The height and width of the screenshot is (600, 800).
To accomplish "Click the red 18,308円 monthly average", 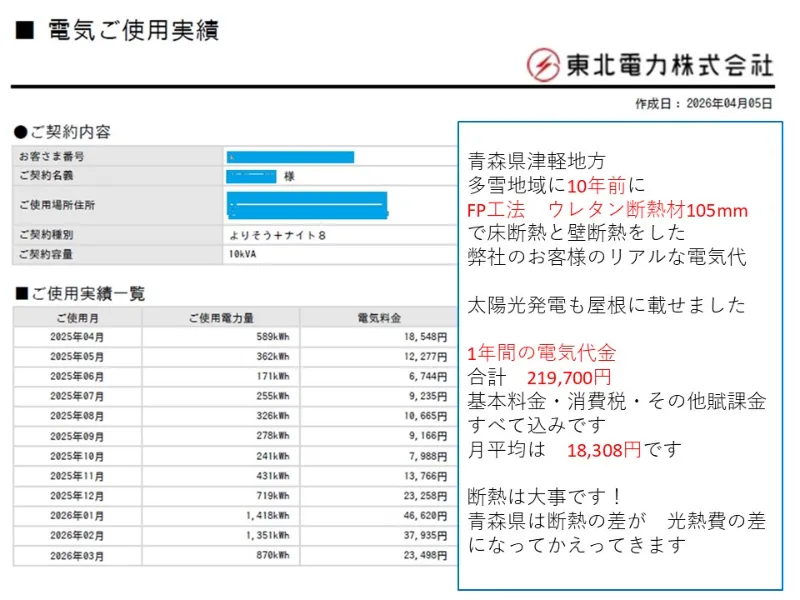I will (x=603, y=450).
